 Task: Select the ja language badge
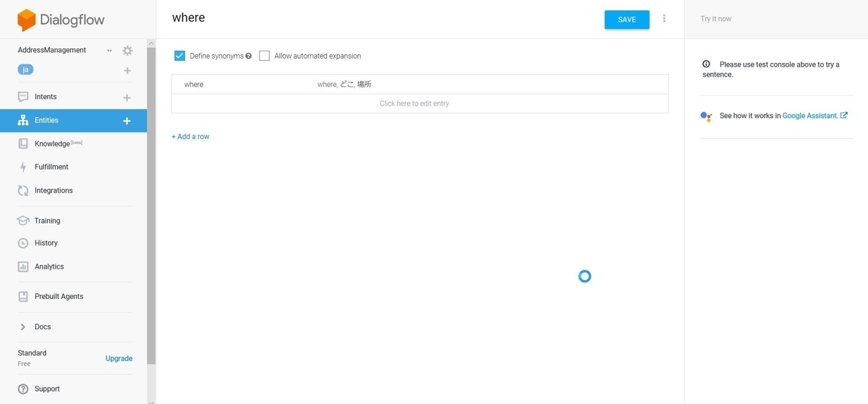[25, 70]
